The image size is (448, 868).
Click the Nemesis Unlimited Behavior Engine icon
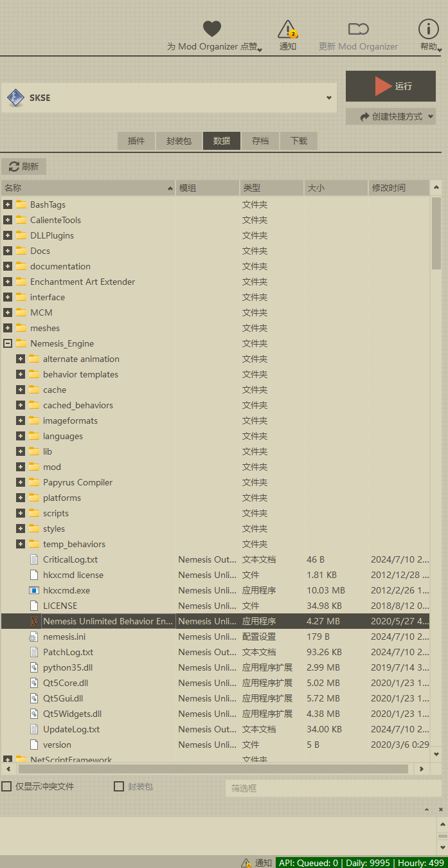pyautogui.click(x=34, y=621)
